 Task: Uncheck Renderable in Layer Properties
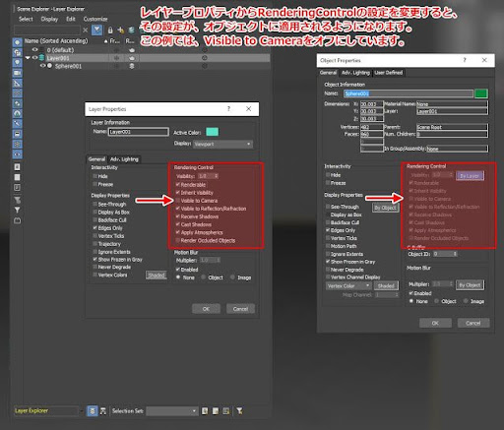point(178,185)
